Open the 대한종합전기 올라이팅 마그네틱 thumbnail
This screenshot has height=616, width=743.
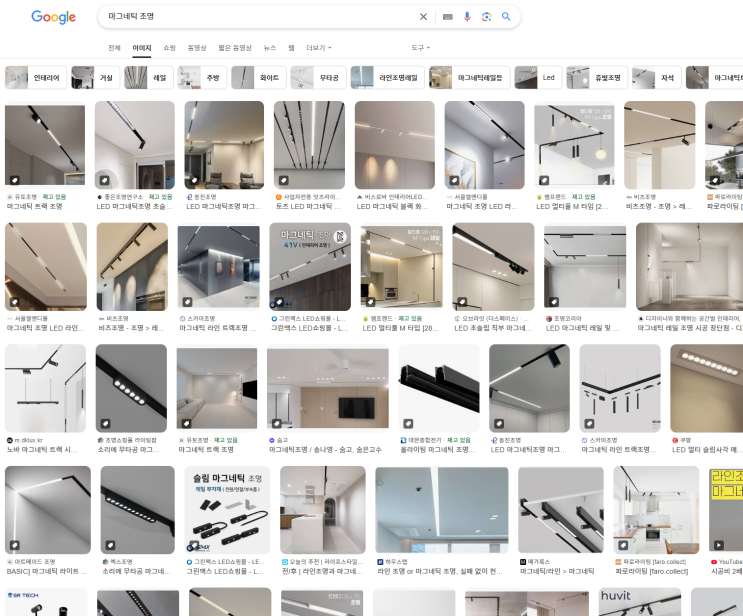click(x=439, y=388)
